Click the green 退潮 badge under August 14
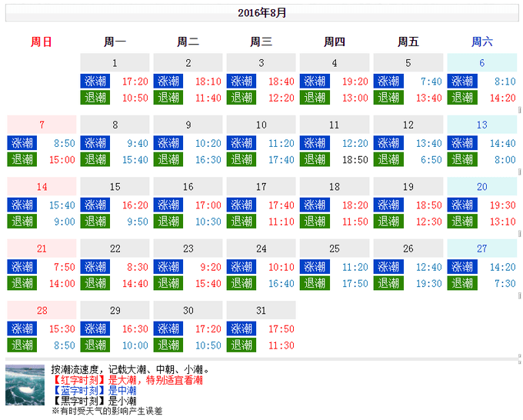This screenshot has width=523, height=420. click(x=22, y=222)
